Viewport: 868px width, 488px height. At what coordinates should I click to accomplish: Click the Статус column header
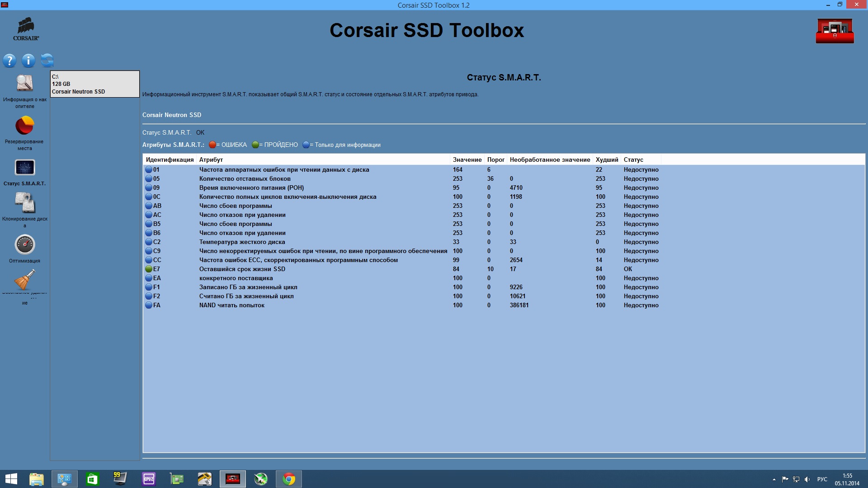pyautogui.click(x=633, y=160)
